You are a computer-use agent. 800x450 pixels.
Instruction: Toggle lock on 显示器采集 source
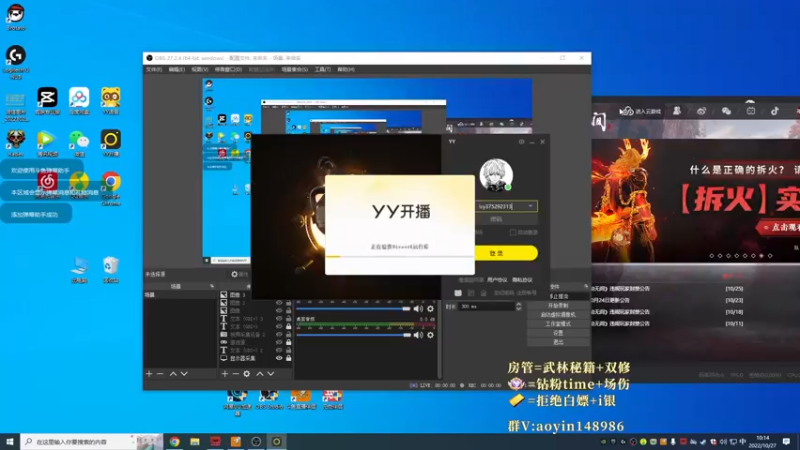(x=288, y=358)
